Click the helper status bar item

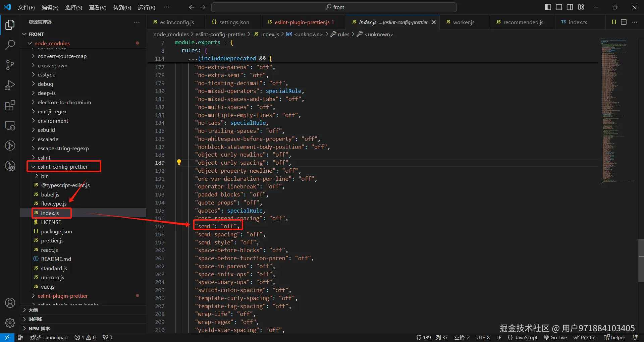(x=614, y=337)
